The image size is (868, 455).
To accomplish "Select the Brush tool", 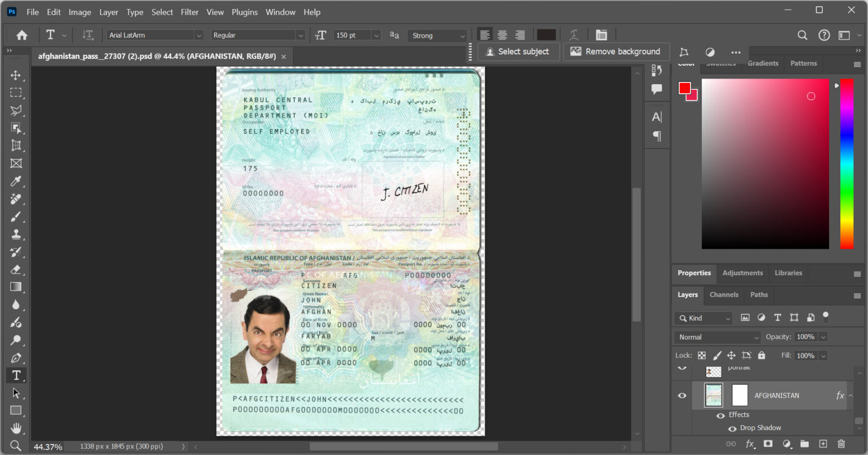I will 16,216.
